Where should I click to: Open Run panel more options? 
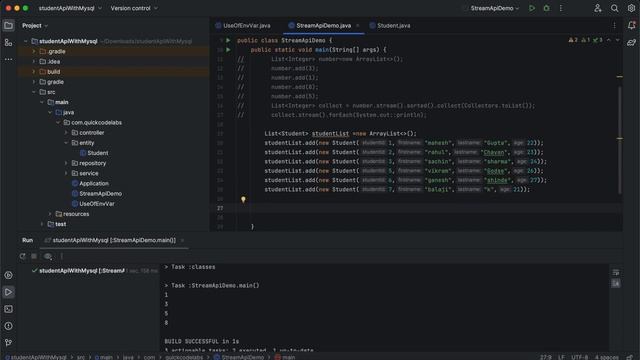(62, 256)
